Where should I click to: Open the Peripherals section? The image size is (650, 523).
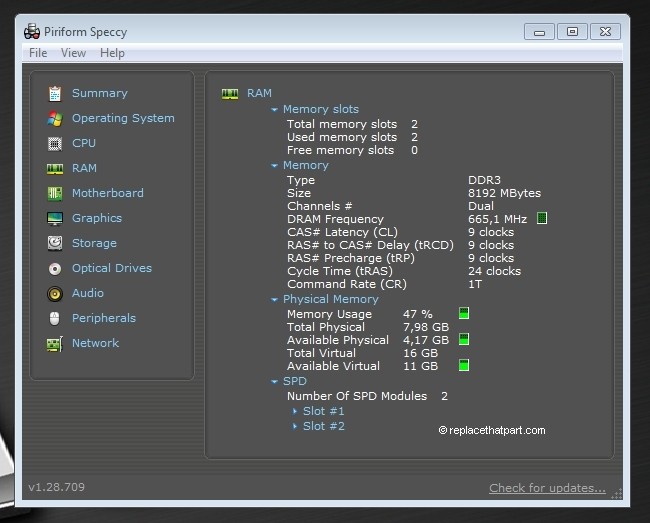coord(104,318)
